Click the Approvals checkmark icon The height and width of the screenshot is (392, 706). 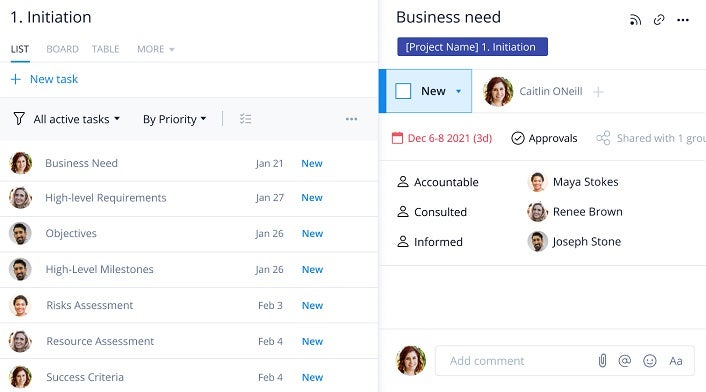pos(518,138)
